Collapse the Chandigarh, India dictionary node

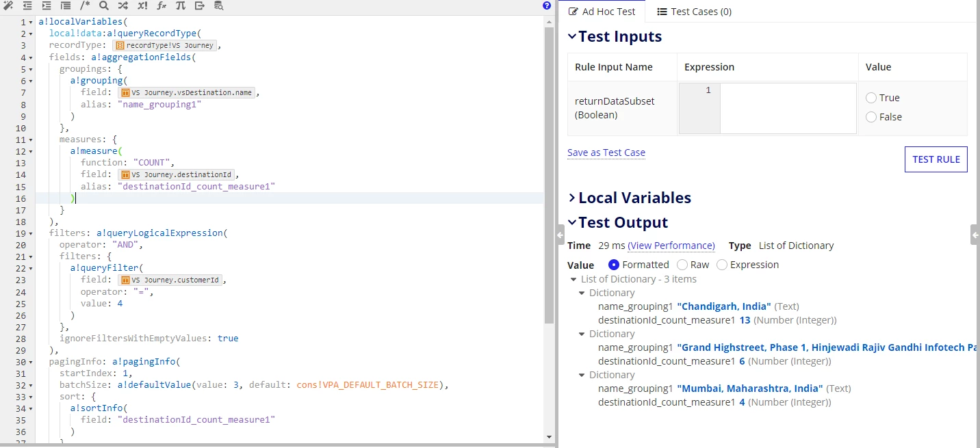pyautogui.click(x=582, y=293)
